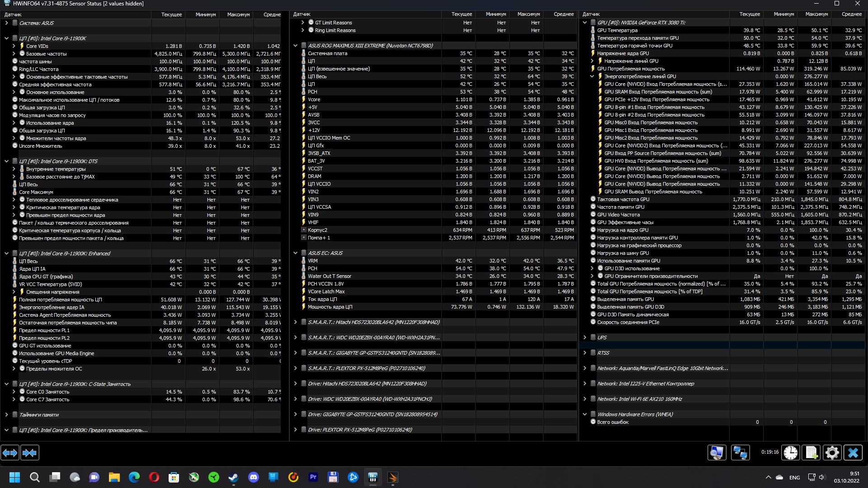
Task: Expand the UPS sensor group
Action: pos(585,338)
